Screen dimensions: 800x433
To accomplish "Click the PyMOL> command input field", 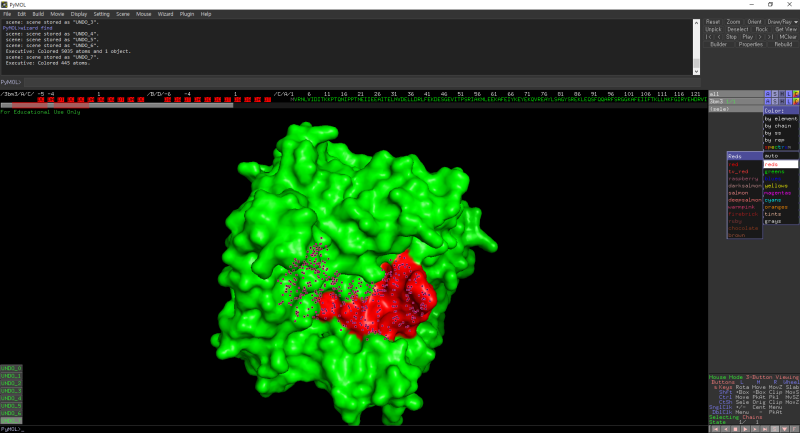I will click(x=362, y=82).
